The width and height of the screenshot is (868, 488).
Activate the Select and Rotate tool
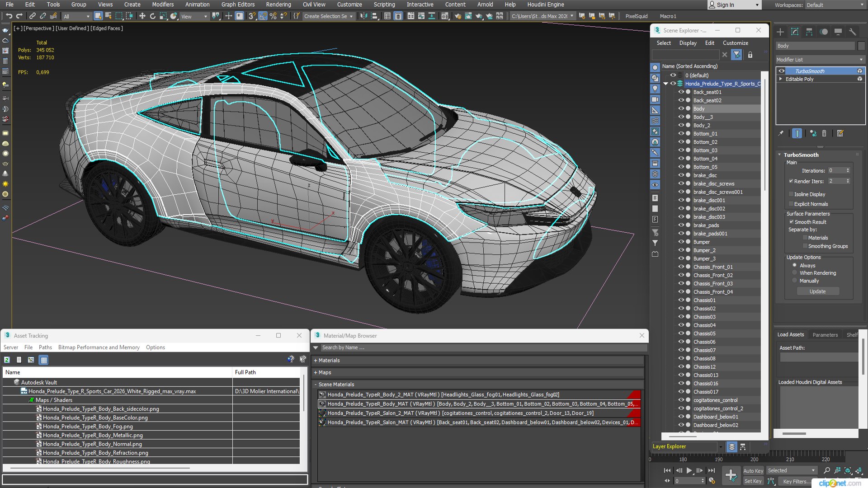(152, 16)
